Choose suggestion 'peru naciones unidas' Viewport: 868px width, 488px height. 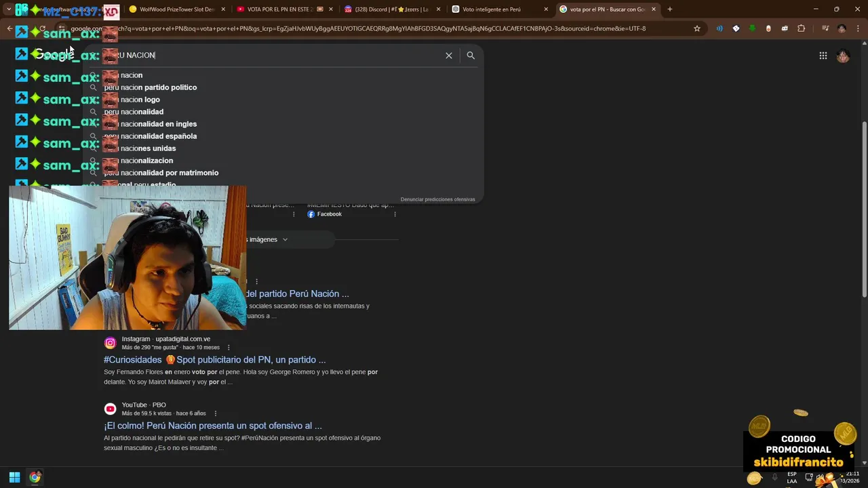[140, 148]
